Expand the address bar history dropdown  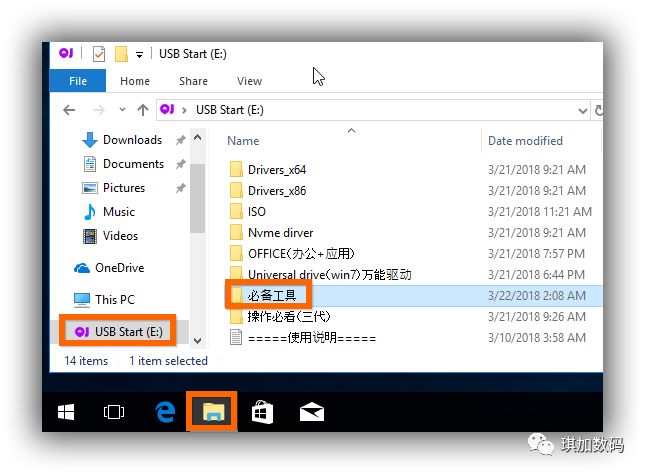point(584,110)
